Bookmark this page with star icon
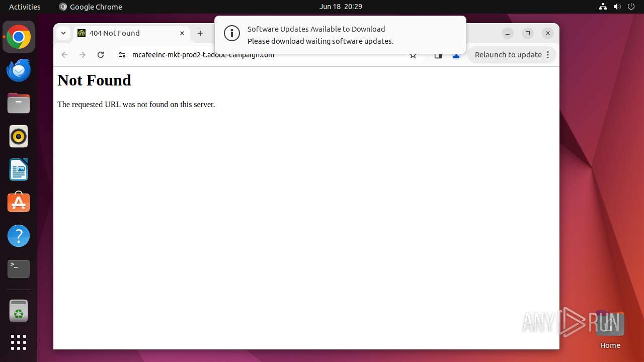Screen dimensions: 644x362 413,55
